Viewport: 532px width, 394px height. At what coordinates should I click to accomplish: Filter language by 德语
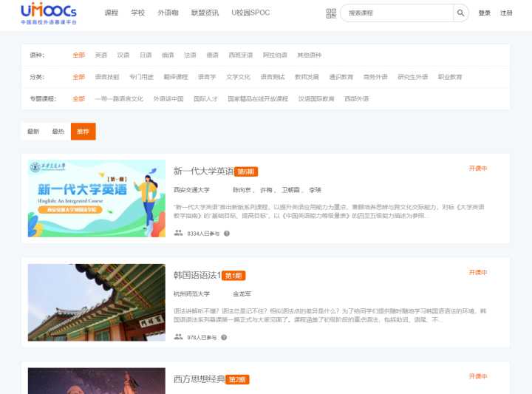[x=212, y=55]
